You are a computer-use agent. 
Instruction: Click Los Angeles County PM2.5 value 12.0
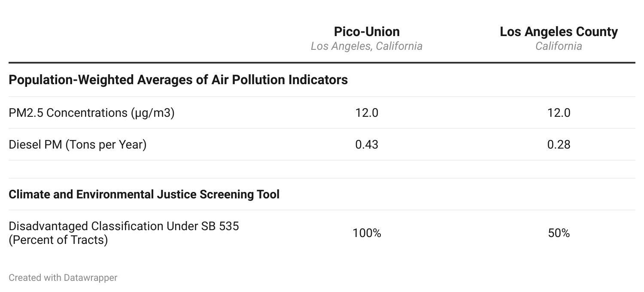[559, 113]
